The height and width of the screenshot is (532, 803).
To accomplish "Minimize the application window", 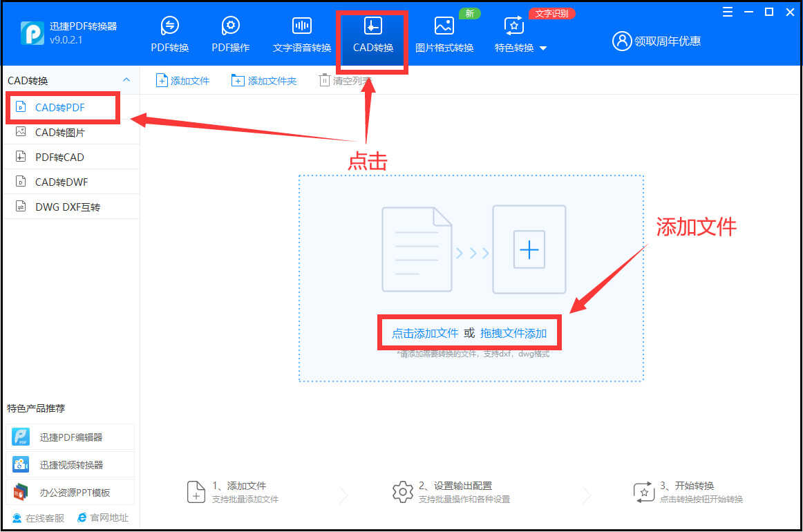I will point(748,12).
